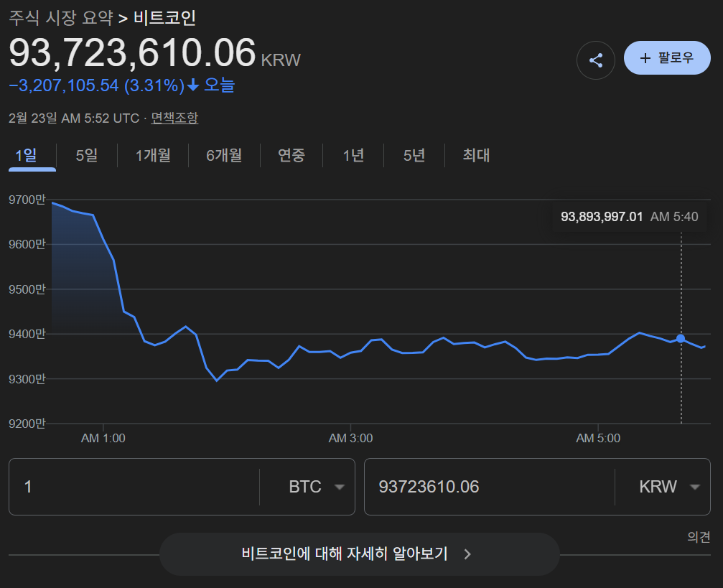This screenshot has height=588, width=723.
Task: Click the AM 1:00 axis label
Action: point(103,438)
